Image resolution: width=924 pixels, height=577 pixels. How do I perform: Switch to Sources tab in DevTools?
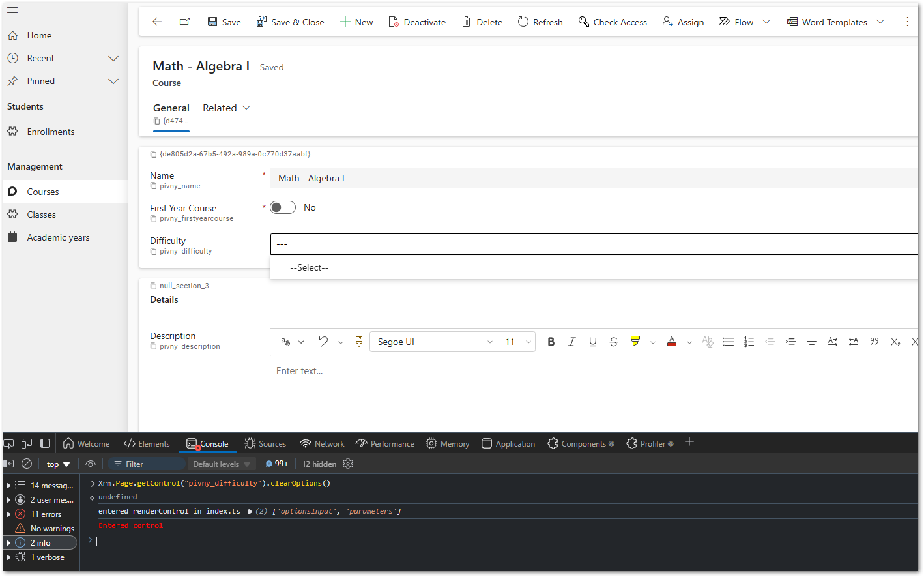tap(265, 443)
